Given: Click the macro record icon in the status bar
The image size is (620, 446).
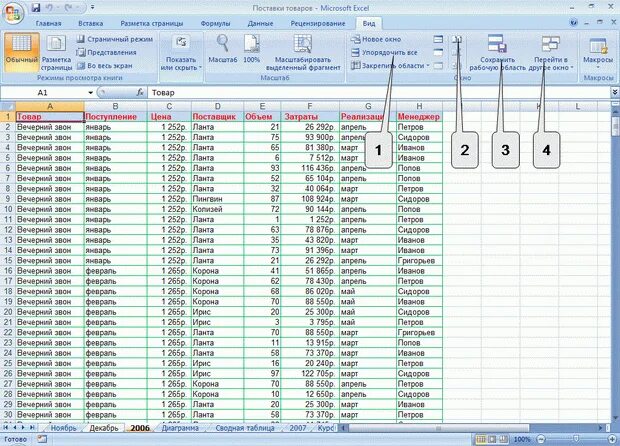Looking at the screenshot, I should pos(42,439).
